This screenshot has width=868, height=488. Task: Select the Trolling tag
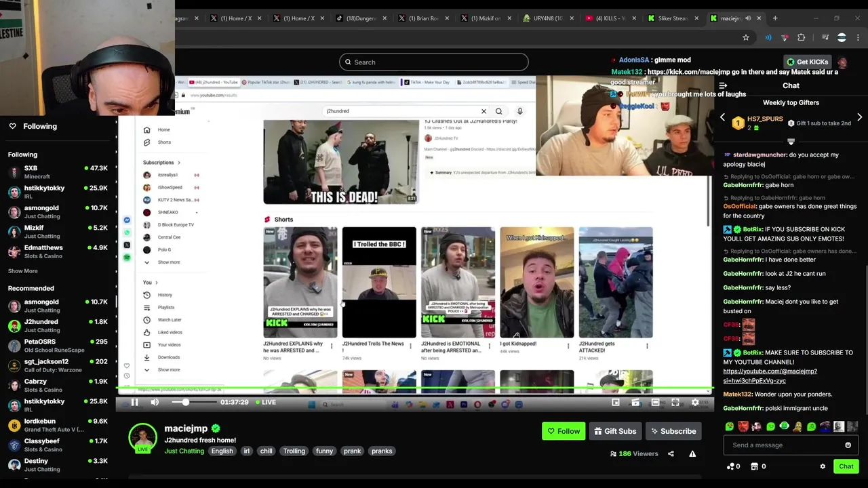tap(294, 451)
